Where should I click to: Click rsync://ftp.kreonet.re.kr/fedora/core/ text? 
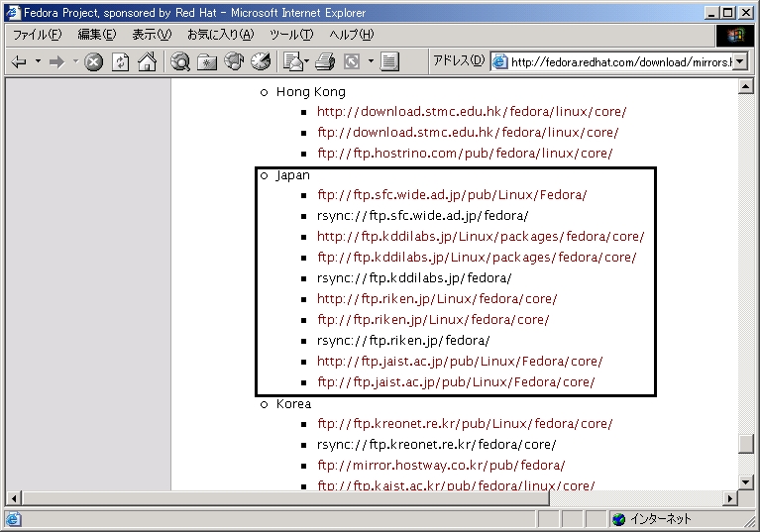[x=437, y=445]
